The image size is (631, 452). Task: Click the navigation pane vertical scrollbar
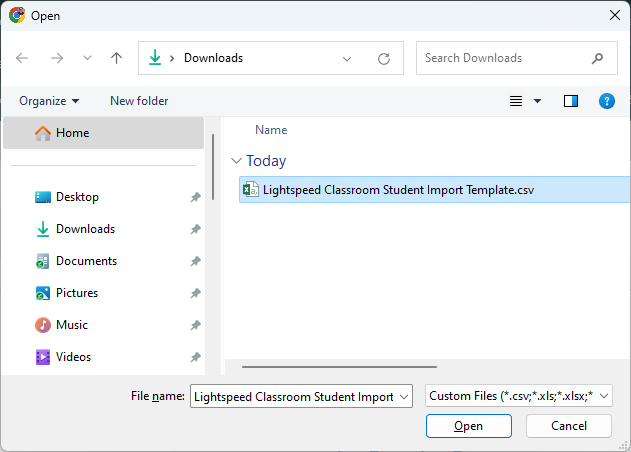213,167
